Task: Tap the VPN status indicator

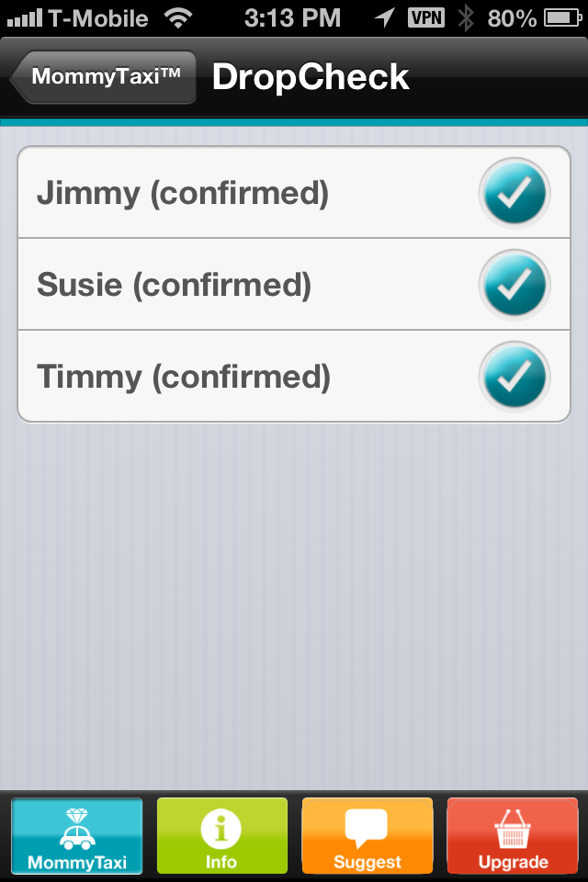Action: (x=425, y=17)
